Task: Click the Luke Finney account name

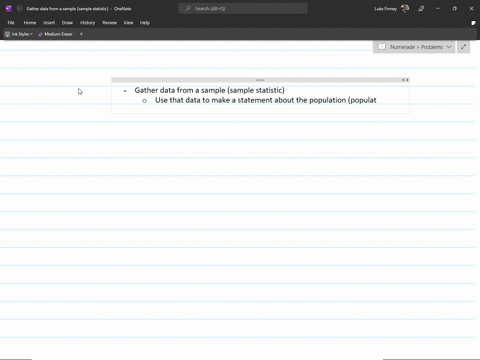Action: click(385, 9)
